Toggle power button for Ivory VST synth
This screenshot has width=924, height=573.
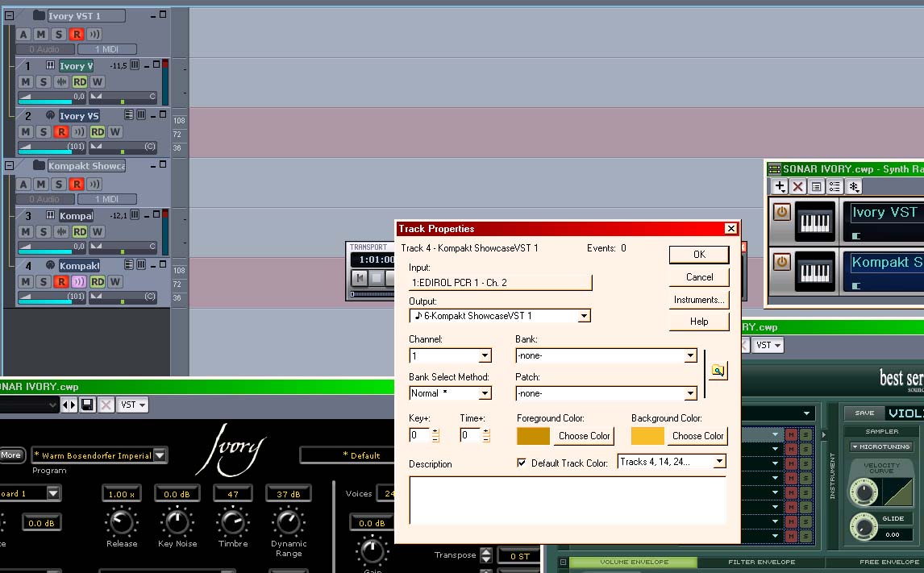[x=782, y=211]
